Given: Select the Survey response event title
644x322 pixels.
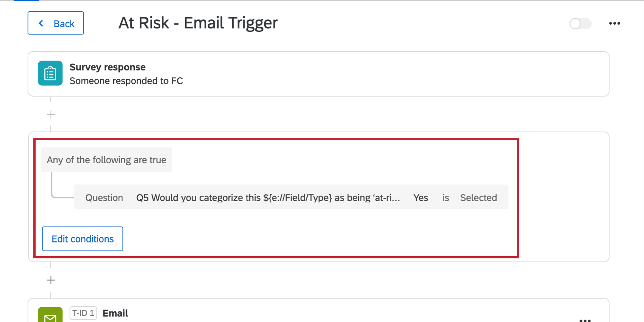Looking at the screenshot, I should click(x=108, y=67).
